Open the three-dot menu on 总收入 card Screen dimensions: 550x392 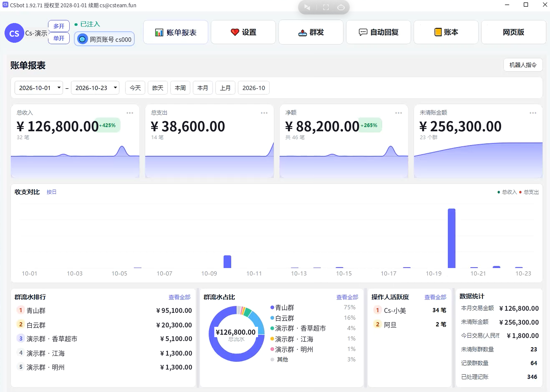click(130, 113)
